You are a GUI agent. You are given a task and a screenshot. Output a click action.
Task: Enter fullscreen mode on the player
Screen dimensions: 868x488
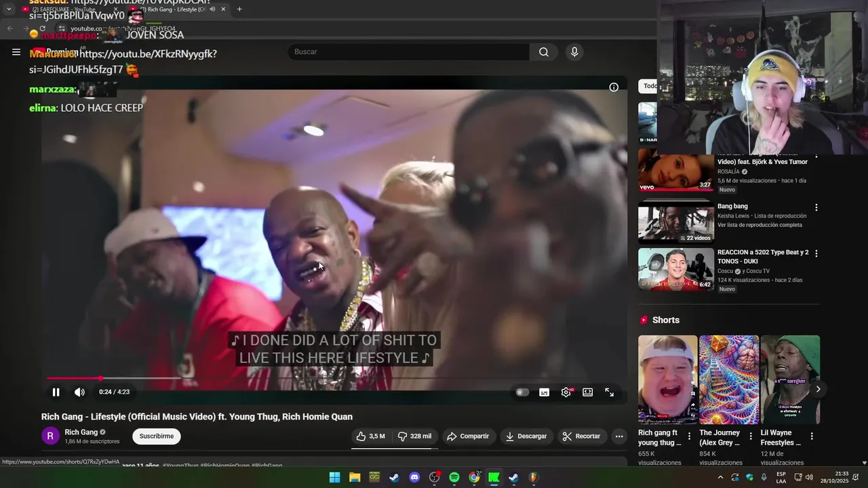[610, 392]
